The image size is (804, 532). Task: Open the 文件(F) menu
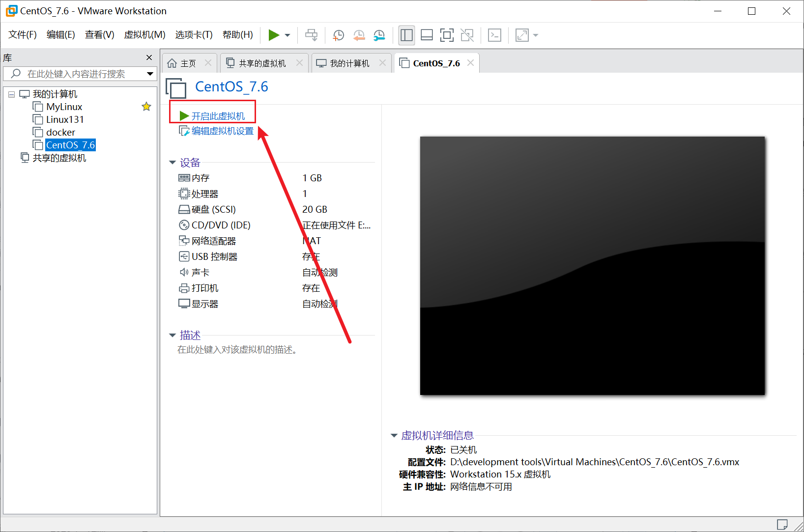pos(23,35)
